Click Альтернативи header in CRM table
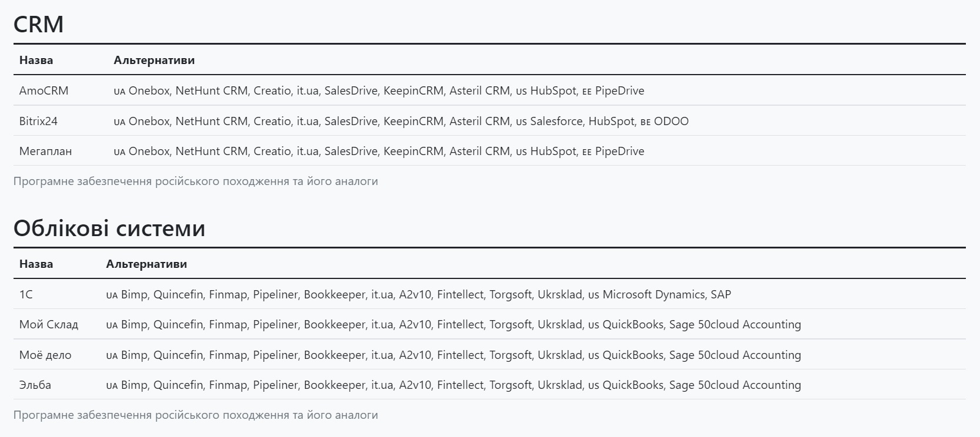980x437 pixels. click(154, 60)
